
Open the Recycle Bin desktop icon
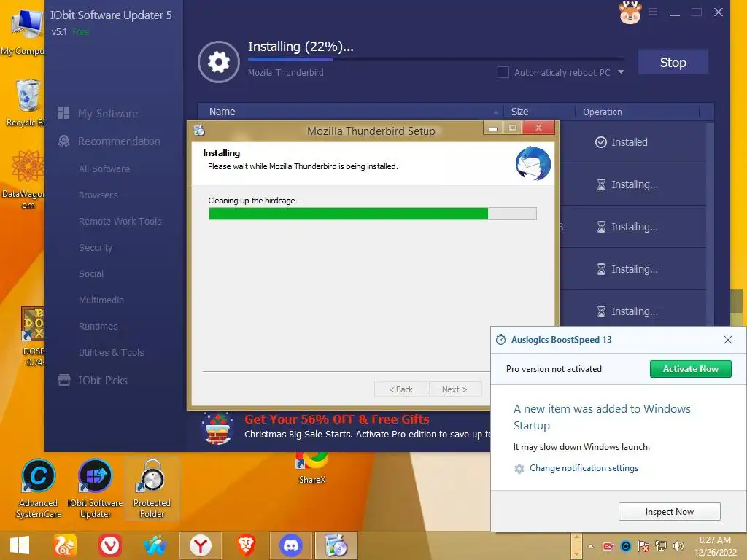(x=26, y=103)
